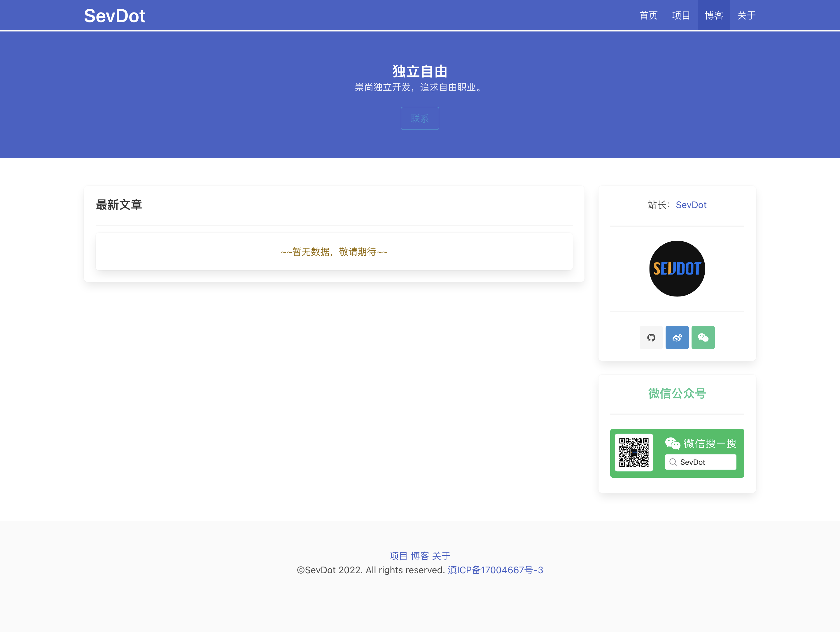Open 首页 in the top navigation
The width and height of the screenshot is (840, 633).
click(x=648, y=15)
